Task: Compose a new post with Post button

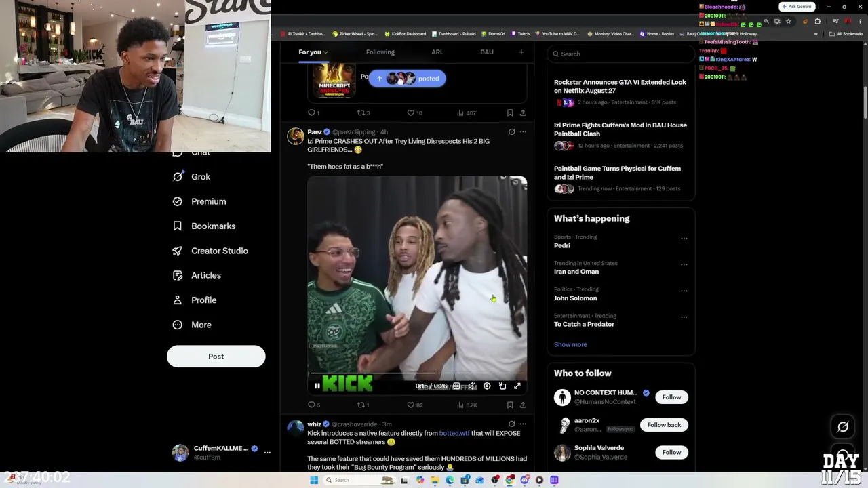Action: click(x=216, y=357)
